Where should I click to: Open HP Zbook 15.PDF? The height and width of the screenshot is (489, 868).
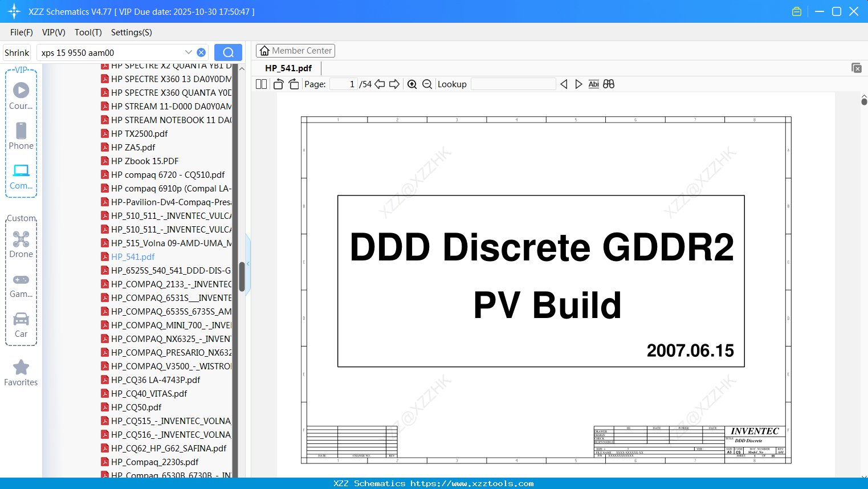pyautogui.click(x=140, y=161)
